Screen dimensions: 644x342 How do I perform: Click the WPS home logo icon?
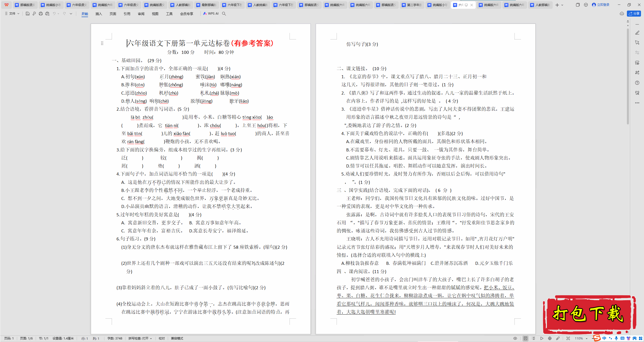click(x=7, y=5)
